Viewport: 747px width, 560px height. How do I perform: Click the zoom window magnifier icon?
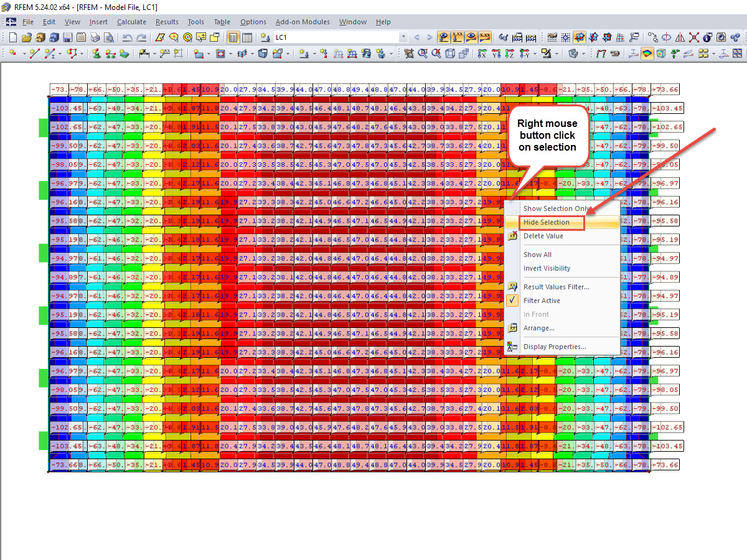422,54
